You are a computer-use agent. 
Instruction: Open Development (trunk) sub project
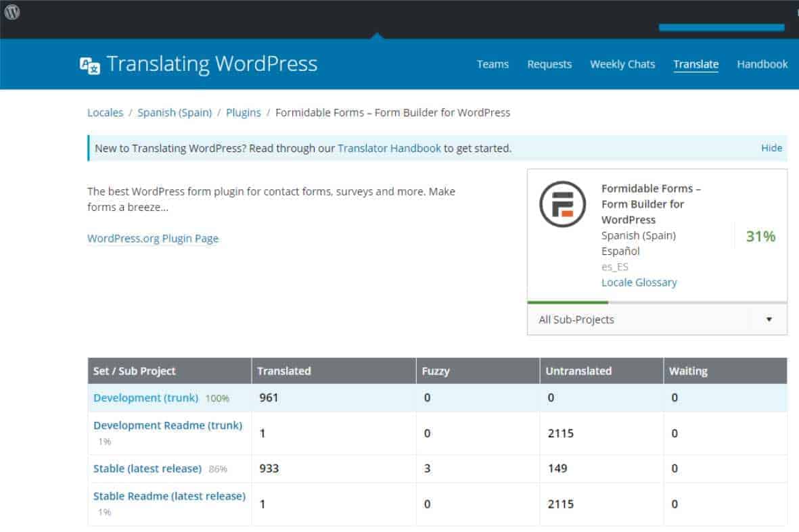[145, 397]
